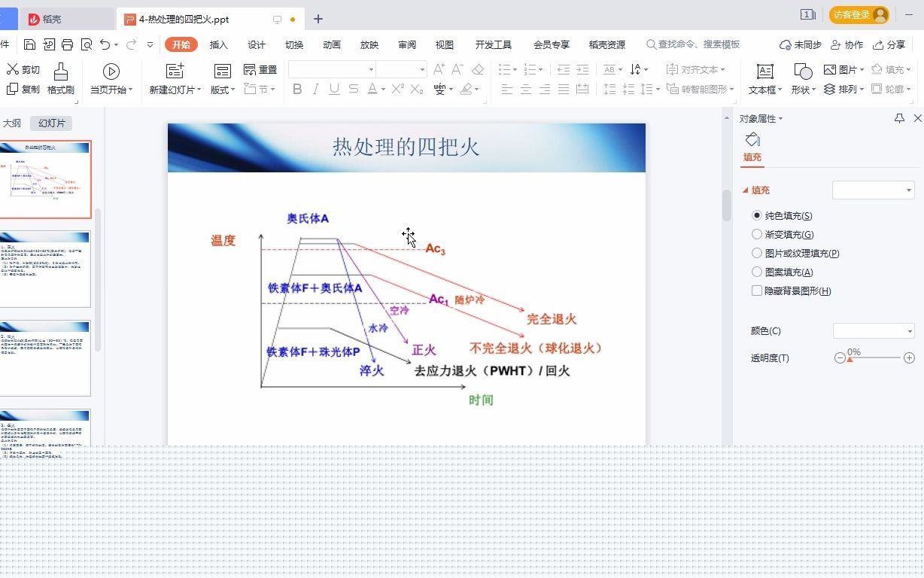This screenshot has height=578, width=924.
Task: Click the 新建幻灯片 new slide icon
Action: [x=175, y=71]
